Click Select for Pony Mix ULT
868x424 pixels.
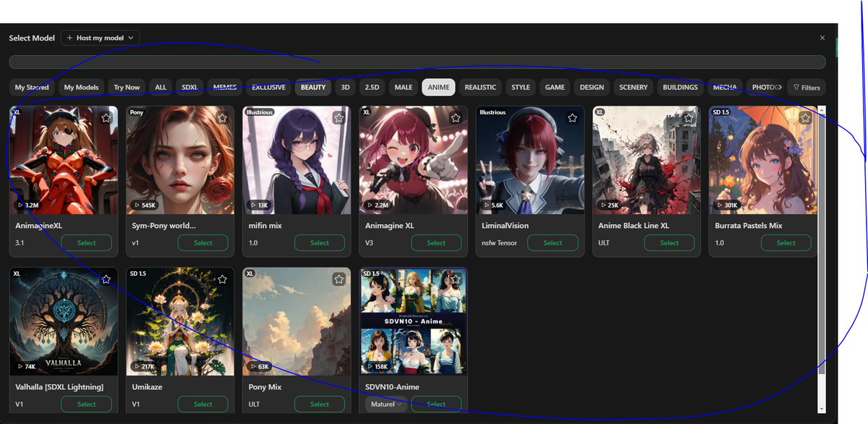[x=320, y=404]
